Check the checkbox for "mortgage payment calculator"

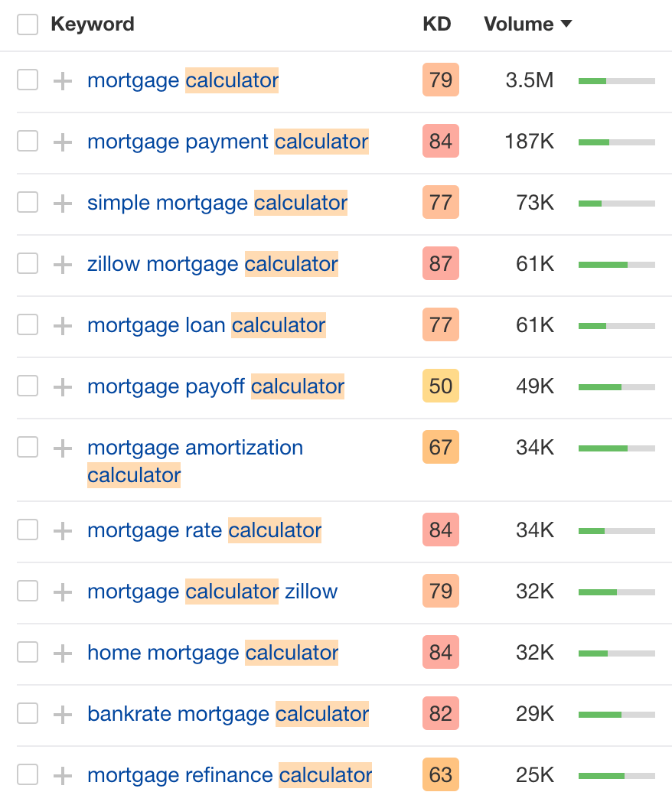point(28,142)
